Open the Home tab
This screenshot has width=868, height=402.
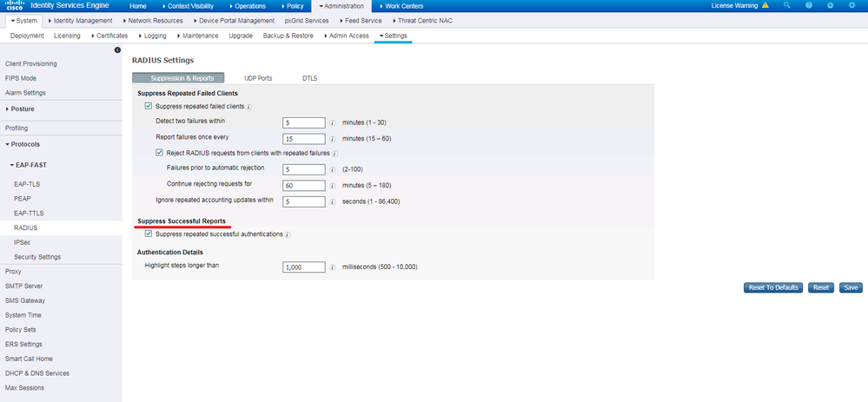[x=138, y=6]
